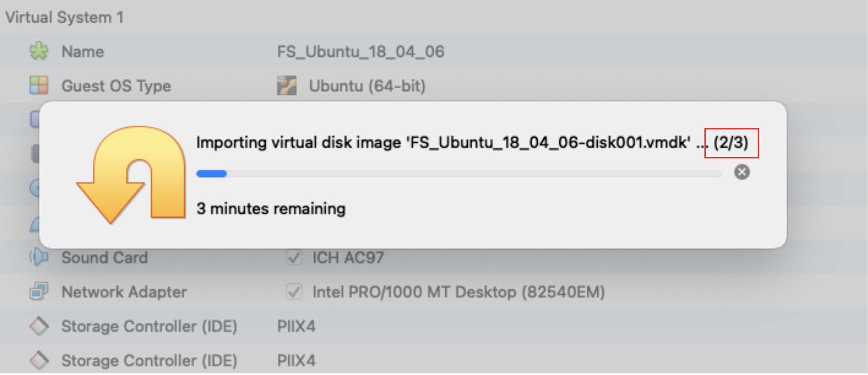This screenshot has width=868, height=375.
Task: Select the FS_Ubuntu_18_04_06 name value
Action: pos(360,52)
